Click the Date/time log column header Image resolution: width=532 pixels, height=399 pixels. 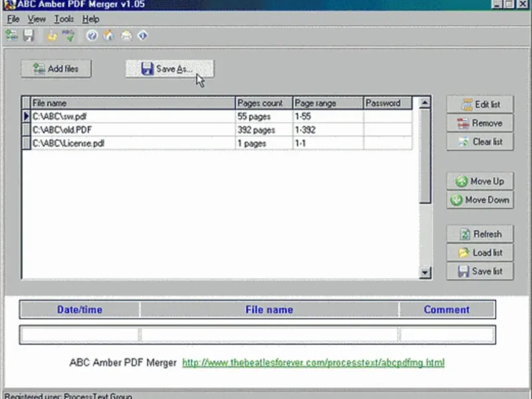click(x=80, y=309)
